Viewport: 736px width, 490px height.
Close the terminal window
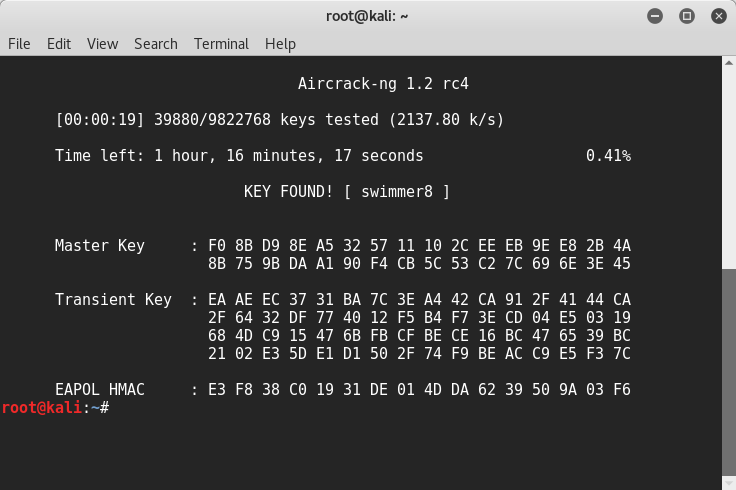[x=719, y=16]
